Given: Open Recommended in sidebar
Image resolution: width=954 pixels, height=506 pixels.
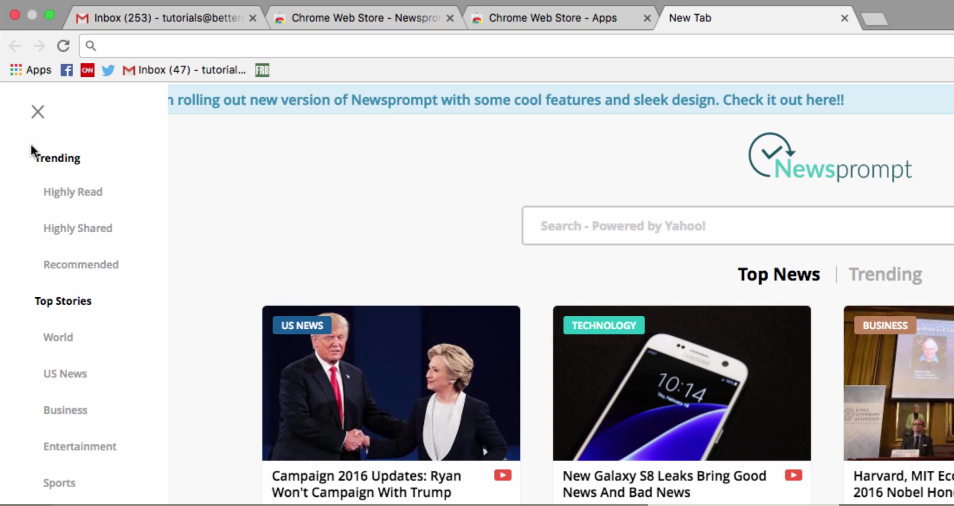Looking at the screenshot, I should [81, 265].
